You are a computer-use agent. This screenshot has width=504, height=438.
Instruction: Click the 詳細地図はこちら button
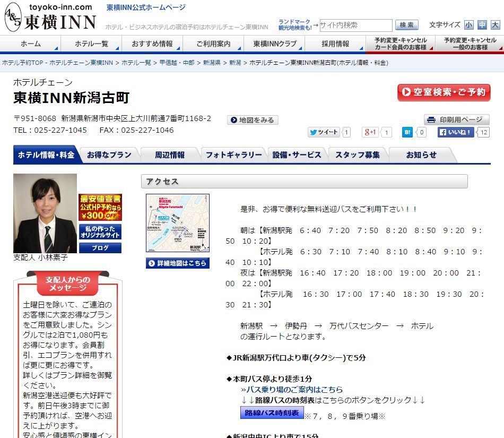pyautogui.click(x=178, y=263)
